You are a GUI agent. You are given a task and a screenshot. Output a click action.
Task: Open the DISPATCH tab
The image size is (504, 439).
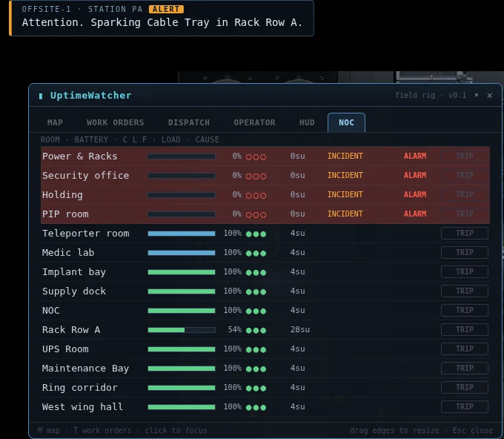point(189,122)
